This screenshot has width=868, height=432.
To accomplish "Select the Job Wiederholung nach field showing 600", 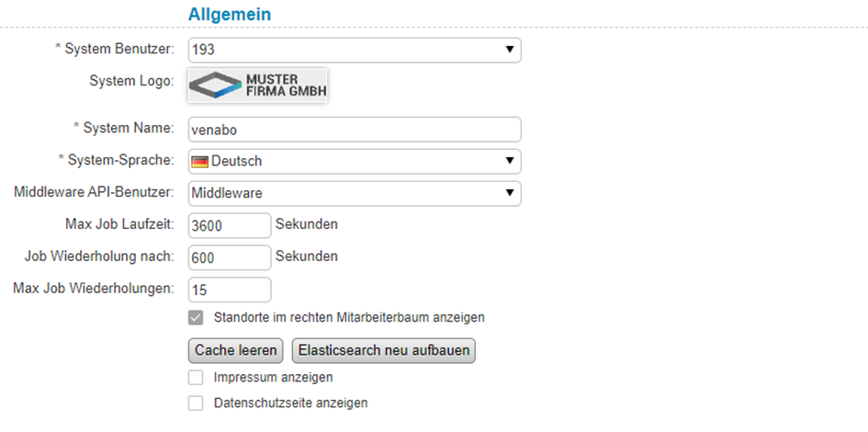I will click(x=229, y=257).
